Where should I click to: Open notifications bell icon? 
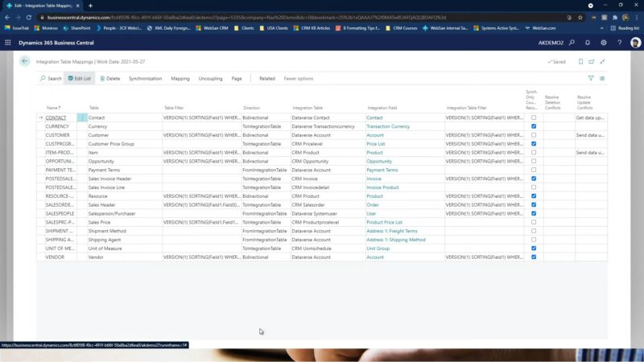[x=588, y=43]
